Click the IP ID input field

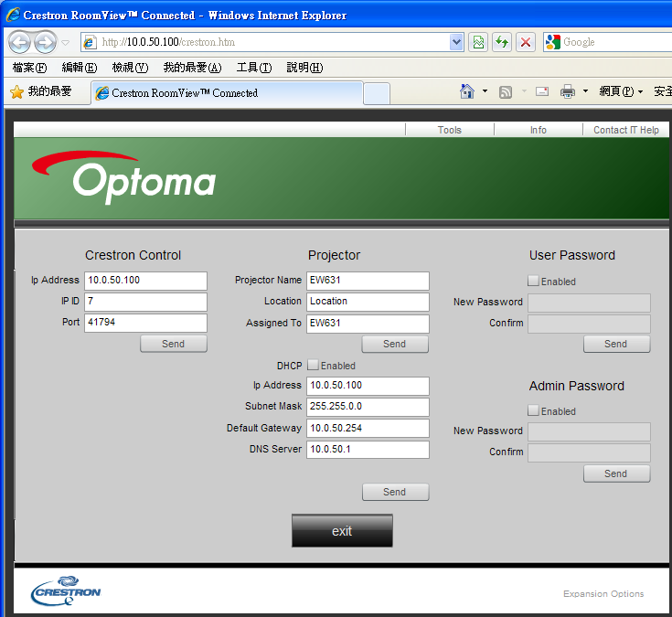coord(145,302)
